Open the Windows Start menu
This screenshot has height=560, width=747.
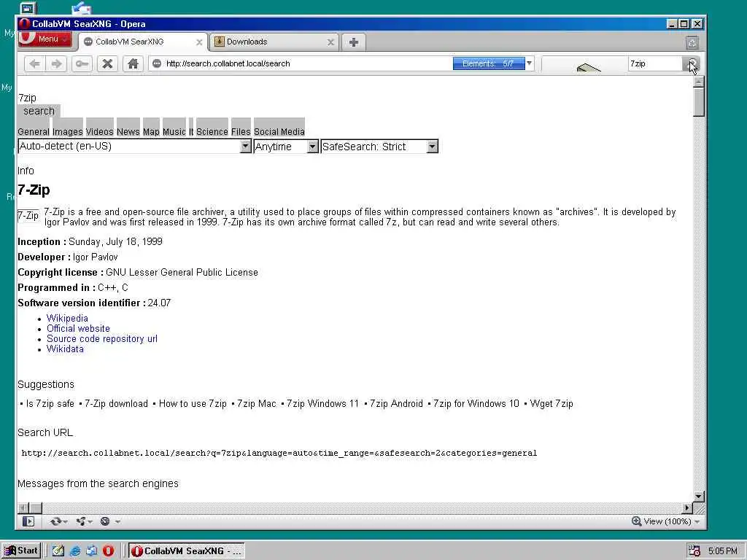coord(21,551)
